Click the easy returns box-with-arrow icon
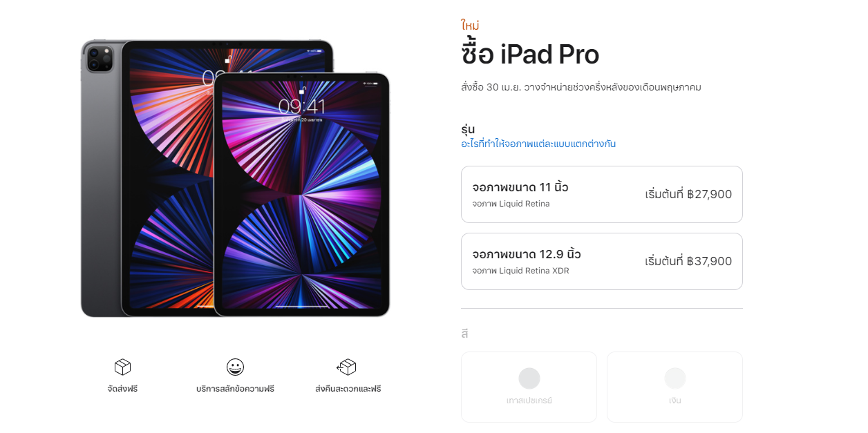The height and width of the screenshot is (433, 868). pos(347,367)
